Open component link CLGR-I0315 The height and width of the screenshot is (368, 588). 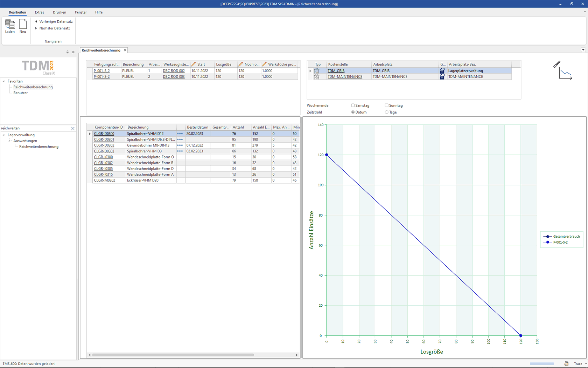pyautogui.click(x=103, y=175)
